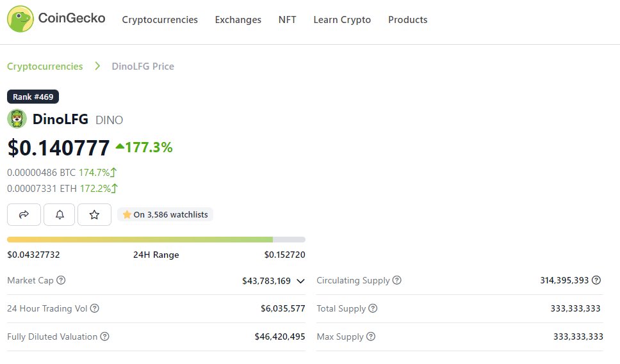Click market cap value $43,783,169

point(266,281)
